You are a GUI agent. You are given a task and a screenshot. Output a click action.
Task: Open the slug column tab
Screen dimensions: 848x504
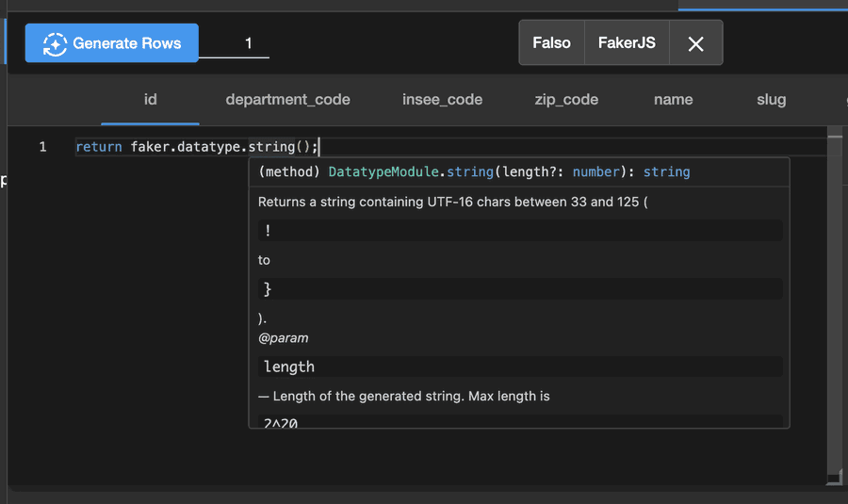(771, 100)
